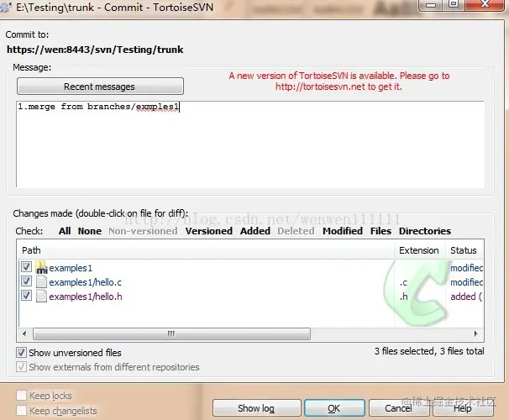
Task: Check Added files filter
Action: point(255,231)
